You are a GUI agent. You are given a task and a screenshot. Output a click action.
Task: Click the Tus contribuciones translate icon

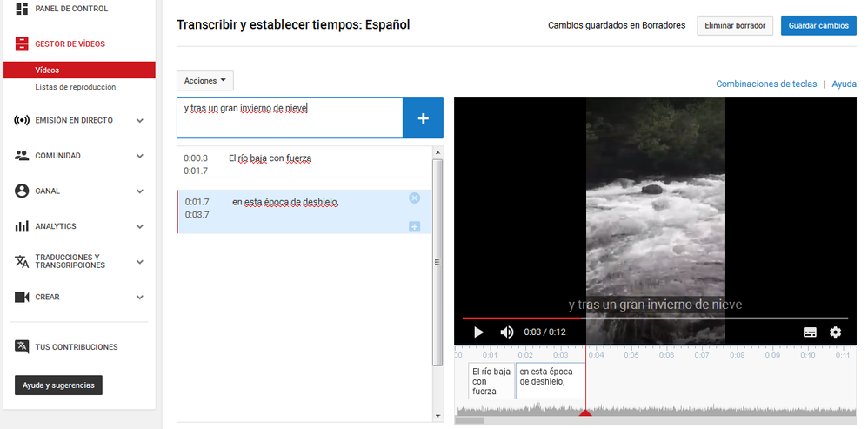[22, 346]
